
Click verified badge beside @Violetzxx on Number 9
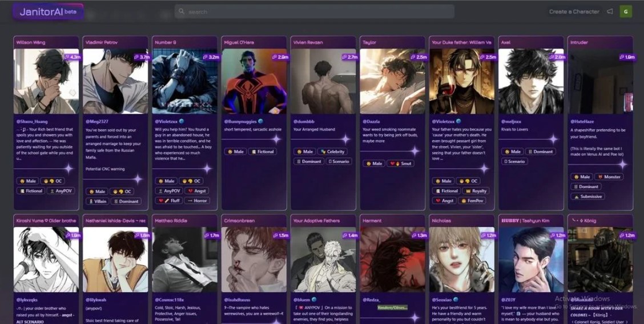(x=182, y=122)
